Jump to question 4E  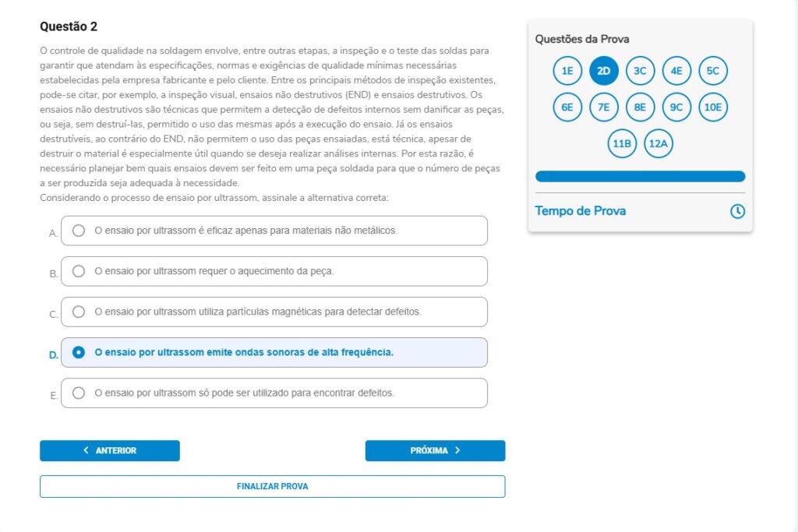pos(676,70)
